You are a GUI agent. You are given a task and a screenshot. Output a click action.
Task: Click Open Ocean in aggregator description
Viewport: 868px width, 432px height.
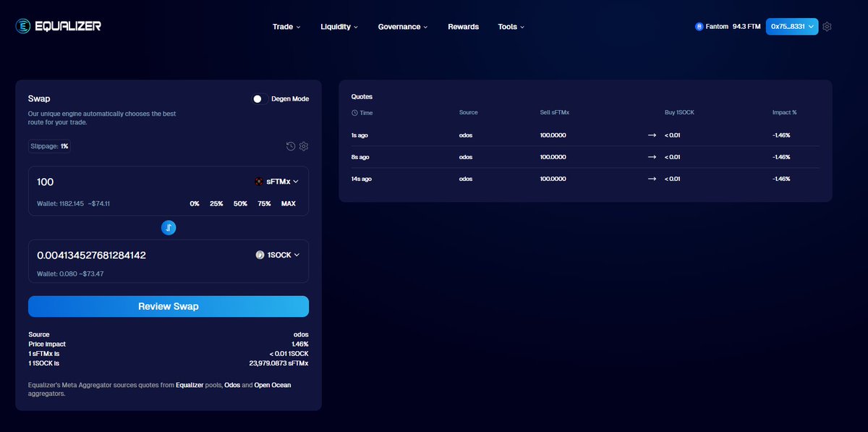pyautogui.click(x=273, y=385)
